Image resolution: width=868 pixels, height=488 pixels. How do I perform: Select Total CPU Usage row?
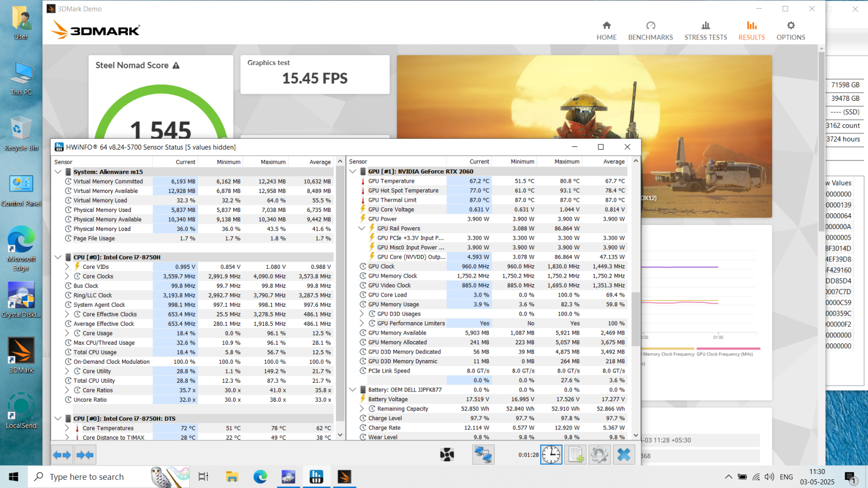[193, 352]
